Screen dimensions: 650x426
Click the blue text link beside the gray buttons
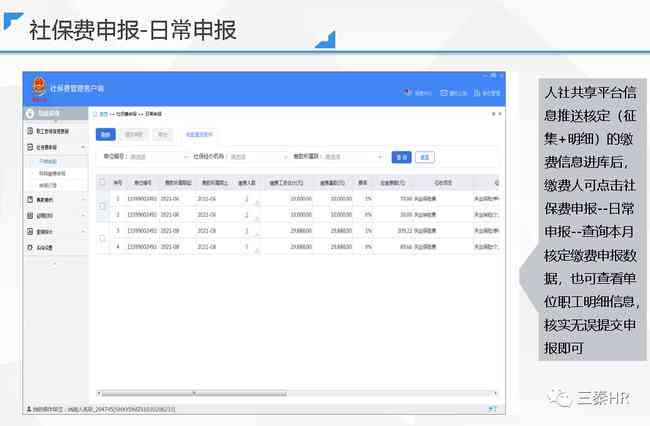199,134
